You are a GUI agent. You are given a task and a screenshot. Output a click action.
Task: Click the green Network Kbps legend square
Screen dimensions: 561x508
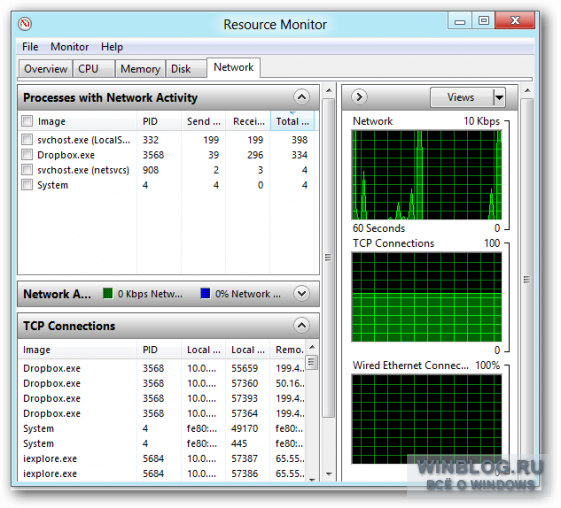[108, 293]
